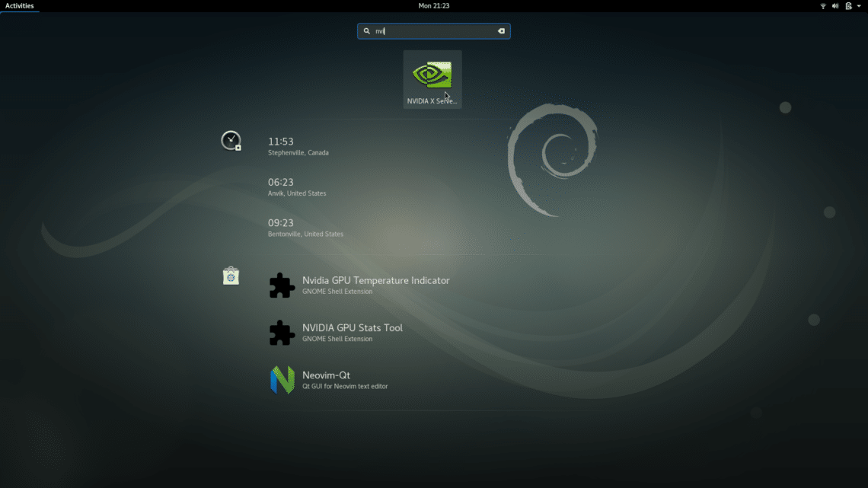Focus the search input containing 'nv'
The image size is (868, 488).
[433, 31]
